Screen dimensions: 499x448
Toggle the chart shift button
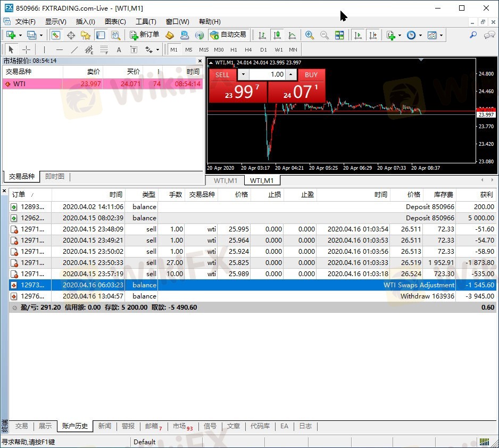point(373,35)
